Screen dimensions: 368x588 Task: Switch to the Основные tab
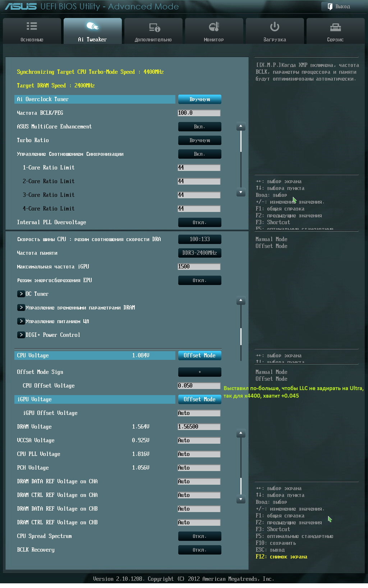pos(32,31)
